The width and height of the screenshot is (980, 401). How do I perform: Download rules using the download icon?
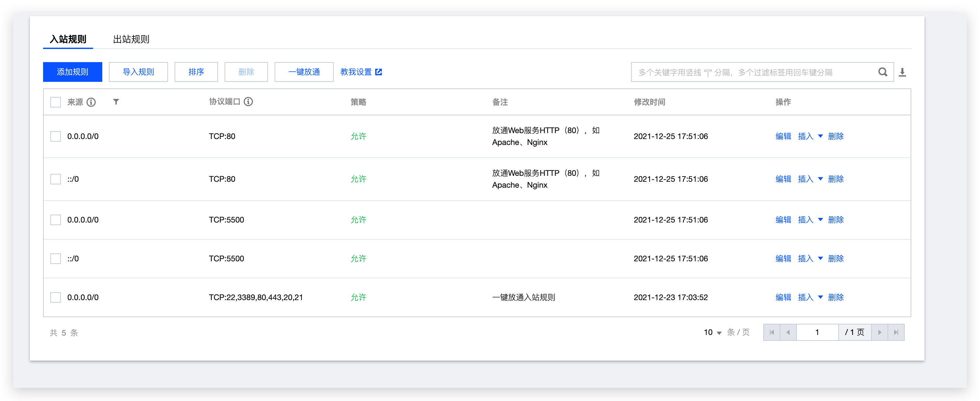[x=902, y=72]
